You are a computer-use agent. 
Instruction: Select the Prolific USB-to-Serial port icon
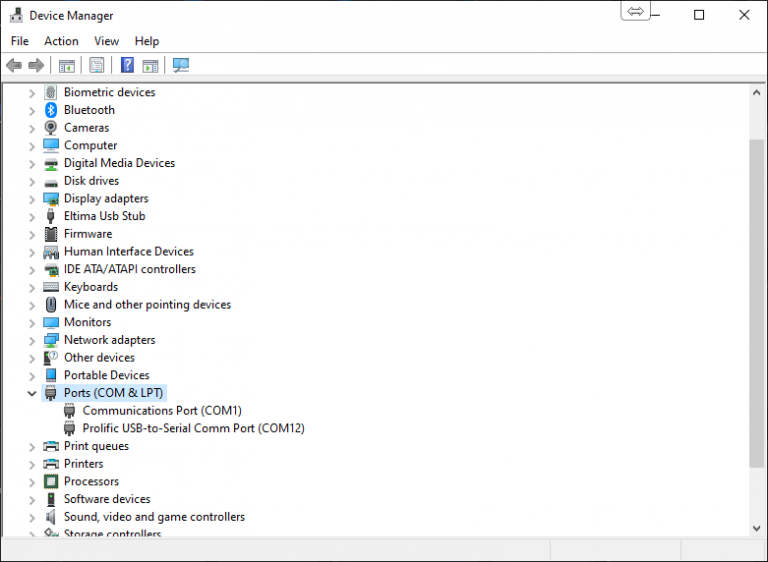click(x=70, y=428)
